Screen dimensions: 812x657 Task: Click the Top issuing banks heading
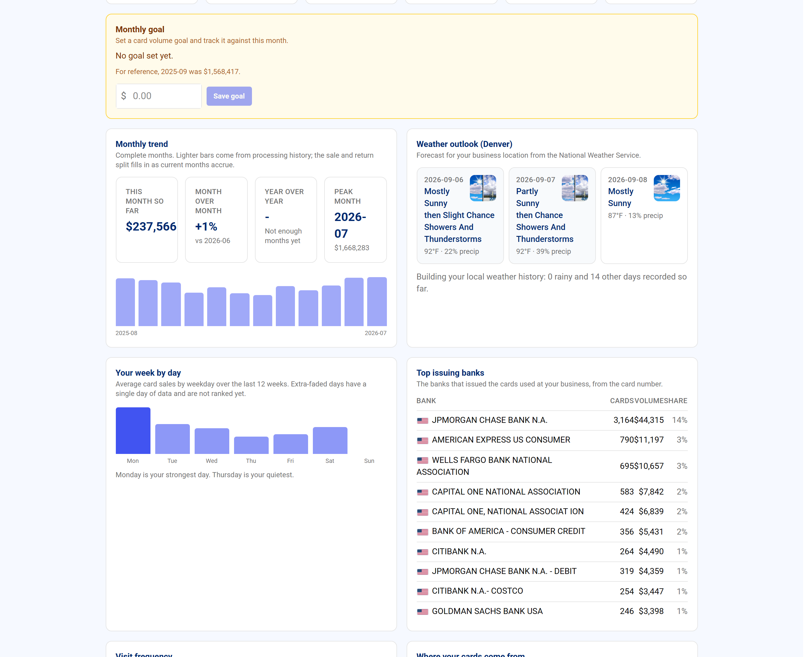click(x=450, y=373)
